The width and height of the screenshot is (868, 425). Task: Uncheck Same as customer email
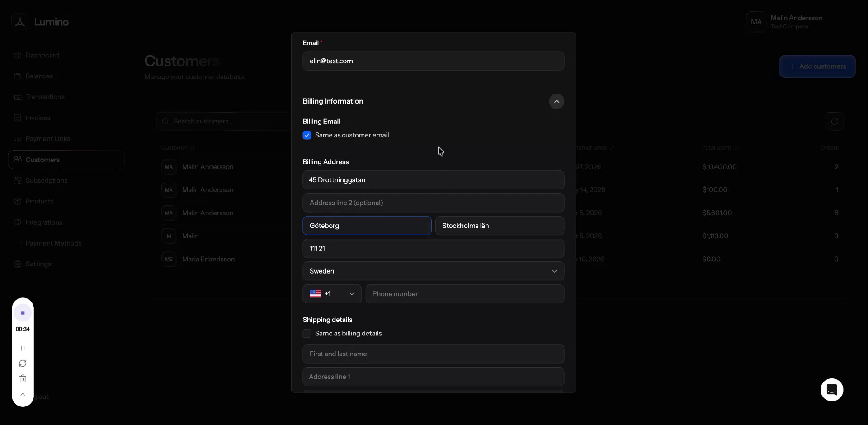click(x=307, y=135)
